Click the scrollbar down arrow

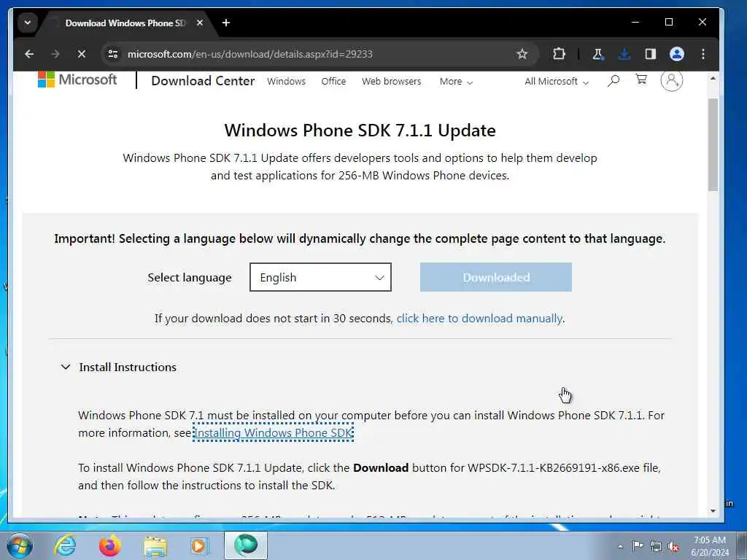[713, 511]
